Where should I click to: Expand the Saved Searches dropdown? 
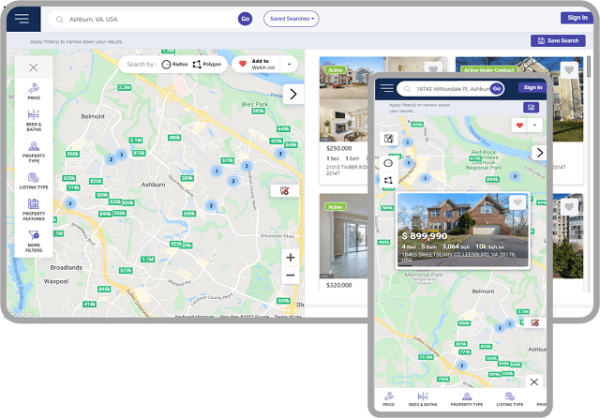291,18
